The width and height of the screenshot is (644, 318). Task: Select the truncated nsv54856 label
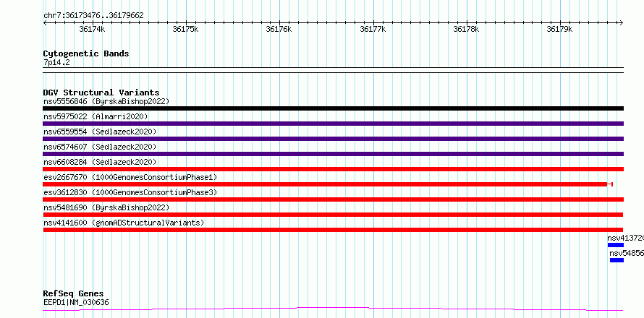pyautogui.click(x=627, y=253)
